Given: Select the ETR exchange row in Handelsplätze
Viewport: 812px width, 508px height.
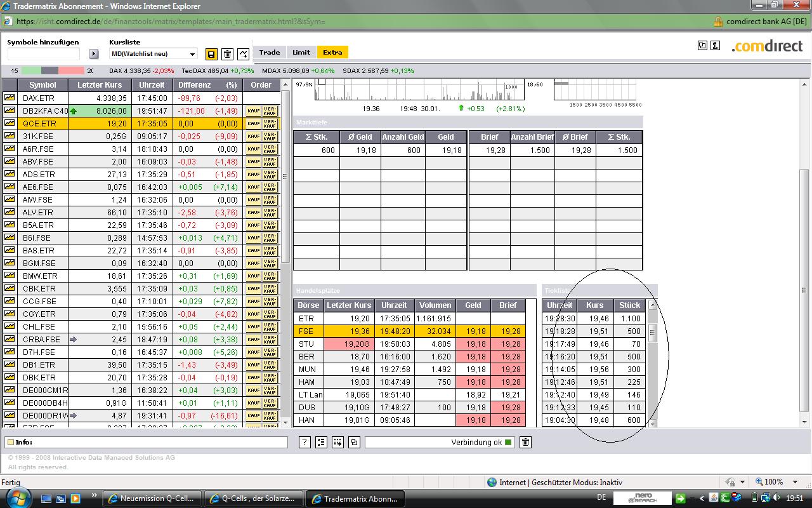Looking at the screenshot, I should 410,318.
